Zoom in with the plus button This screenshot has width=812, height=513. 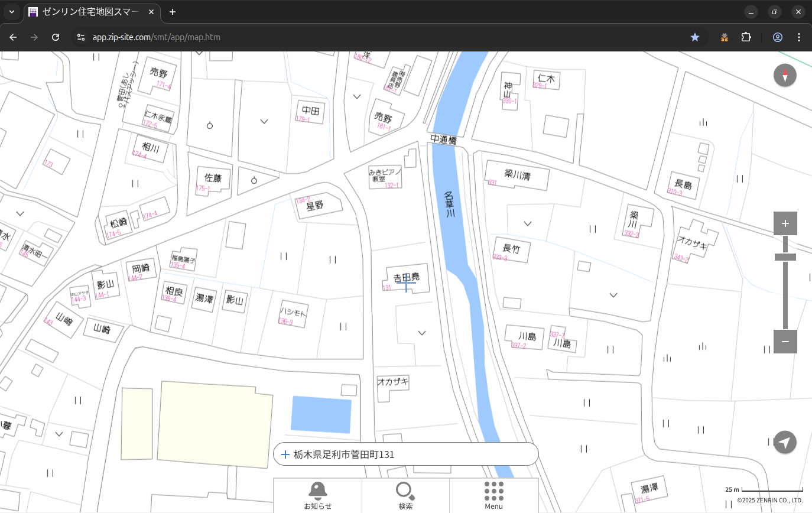(785, 223)
